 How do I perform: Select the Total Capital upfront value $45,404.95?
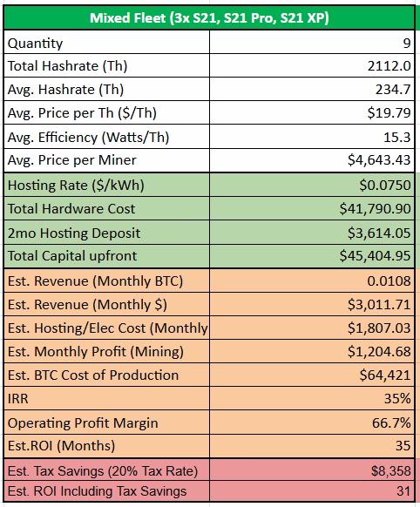tap(312, 256)
